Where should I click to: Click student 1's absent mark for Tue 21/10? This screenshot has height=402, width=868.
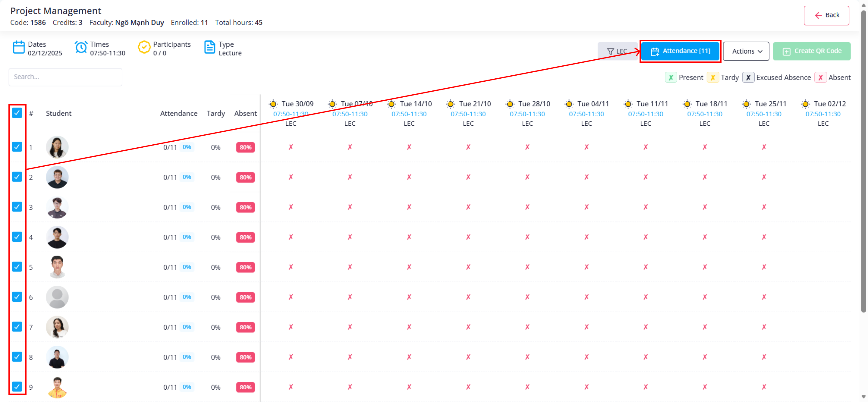468,147
